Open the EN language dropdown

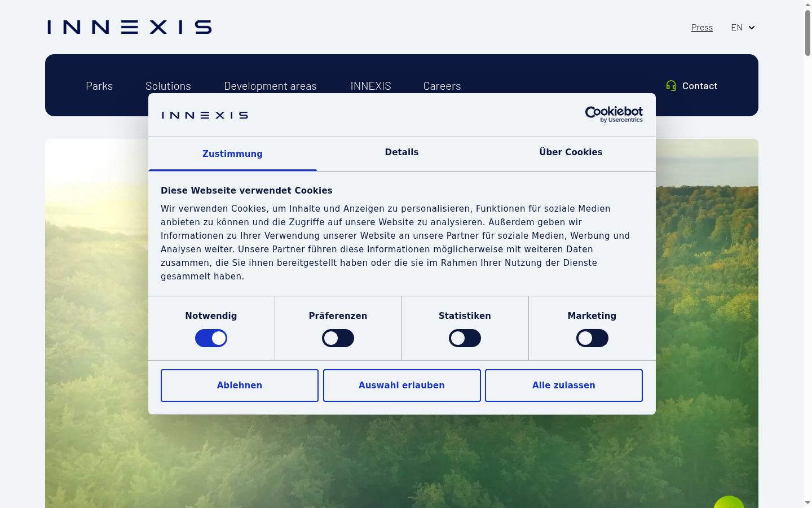743,28
